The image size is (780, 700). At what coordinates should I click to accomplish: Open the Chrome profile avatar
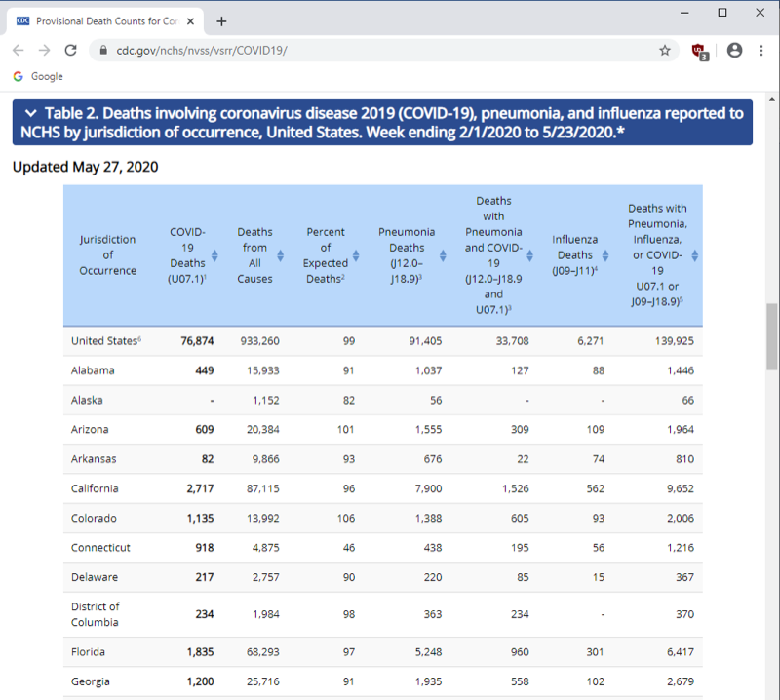coord(734,50)
